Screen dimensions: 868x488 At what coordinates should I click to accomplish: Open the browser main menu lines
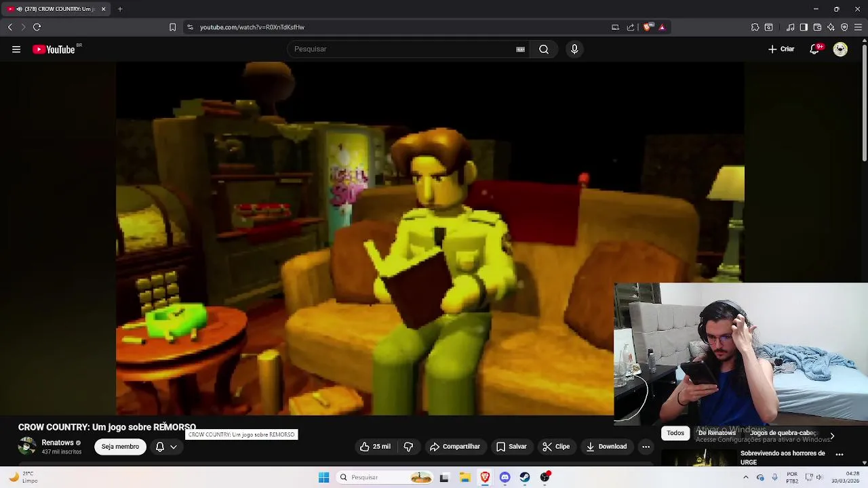(858, 27)
